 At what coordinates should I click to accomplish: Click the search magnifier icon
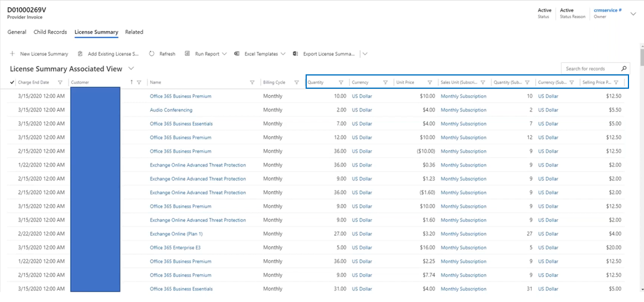point(624,69)
